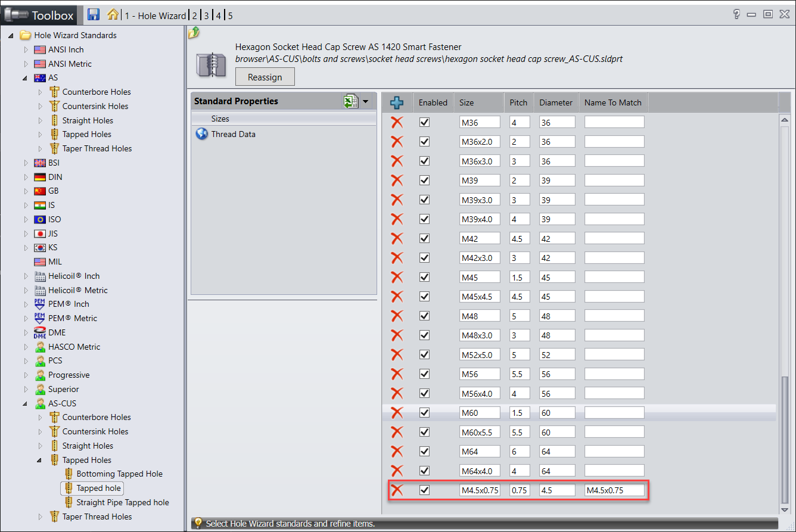Collapse the AS-CUS standard node

(x=26, y=403)
